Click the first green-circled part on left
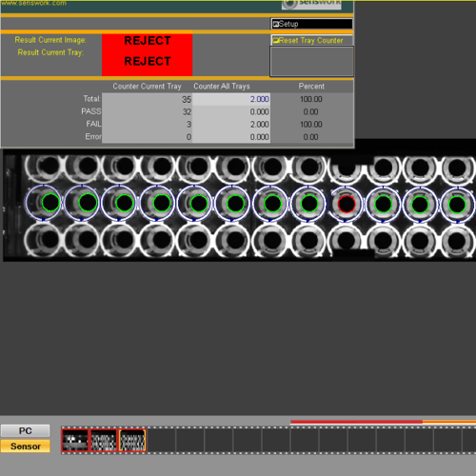Viewport: 476px width, 476px height. tap(50, 203)
